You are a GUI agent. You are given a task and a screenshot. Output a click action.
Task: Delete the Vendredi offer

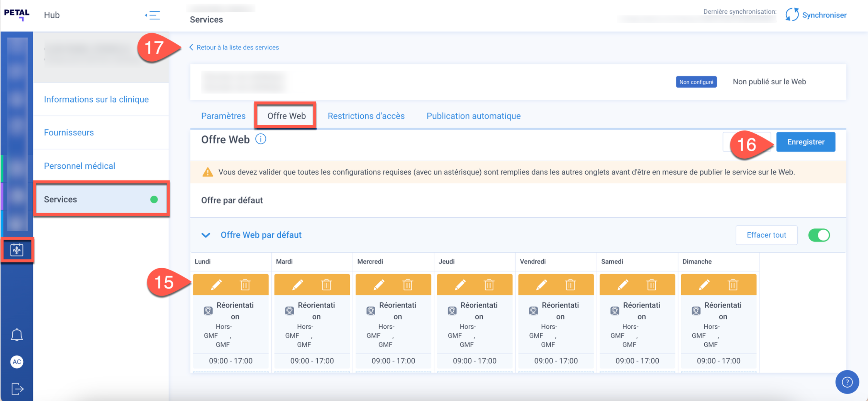tap(570, 285)
